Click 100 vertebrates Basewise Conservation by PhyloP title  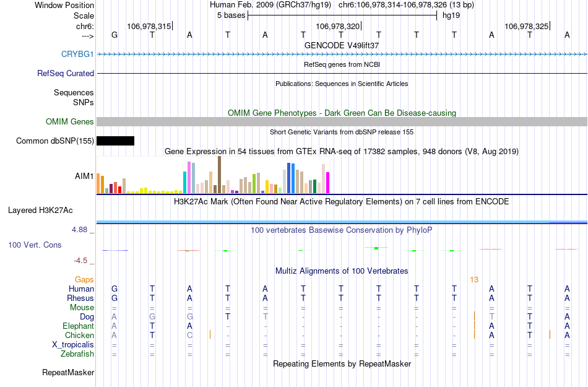[342, 230]
